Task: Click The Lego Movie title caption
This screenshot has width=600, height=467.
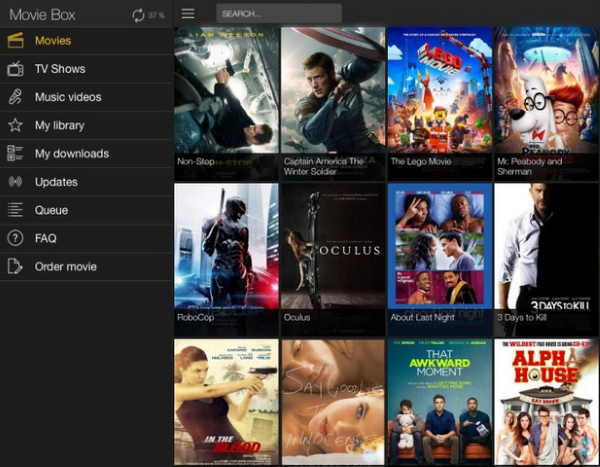Action: [421, 162]
